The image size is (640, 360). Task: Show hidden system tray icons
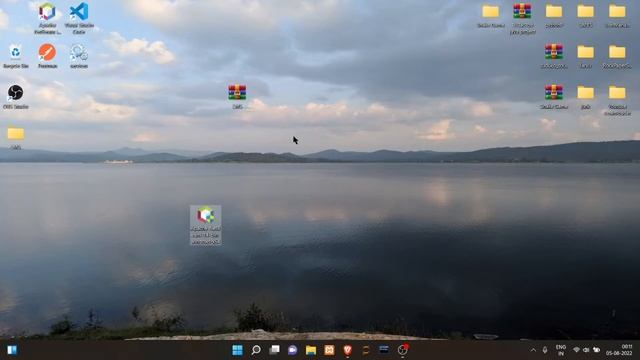pyautogui.click(x=533, y=350)
